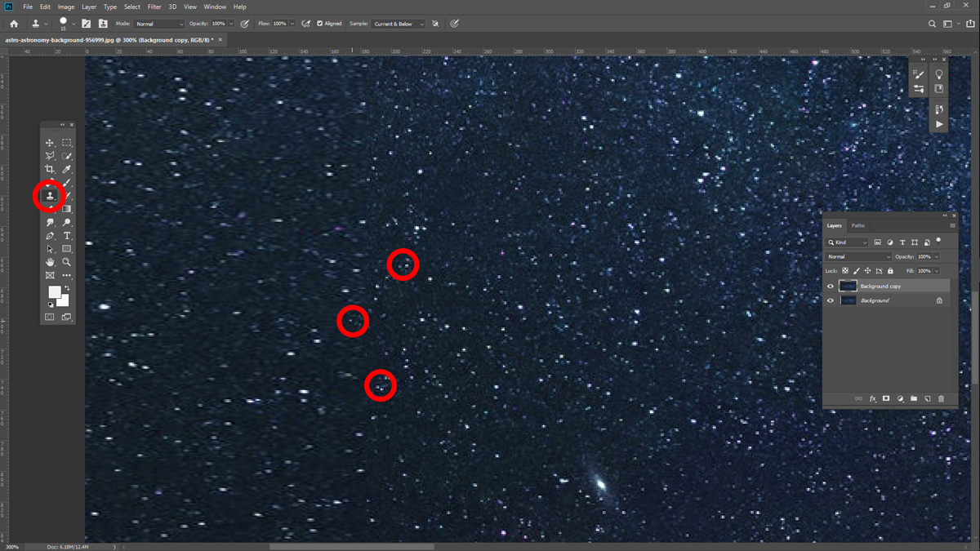The image size is (980, 551).
Task: Toggle visibility of the Background layer
Action: (831, 300)
